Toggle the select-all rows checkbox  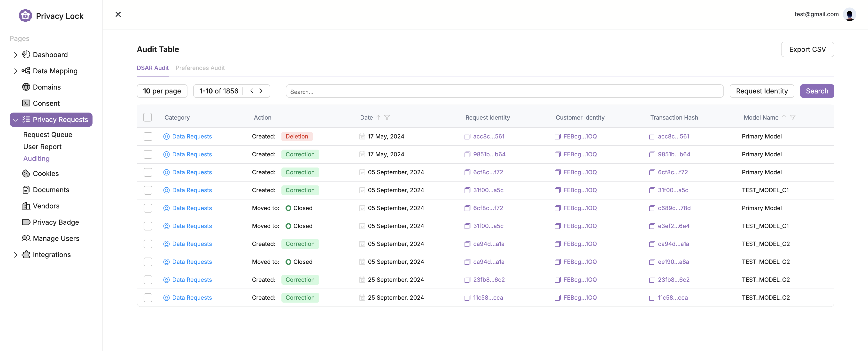(147, 117)
